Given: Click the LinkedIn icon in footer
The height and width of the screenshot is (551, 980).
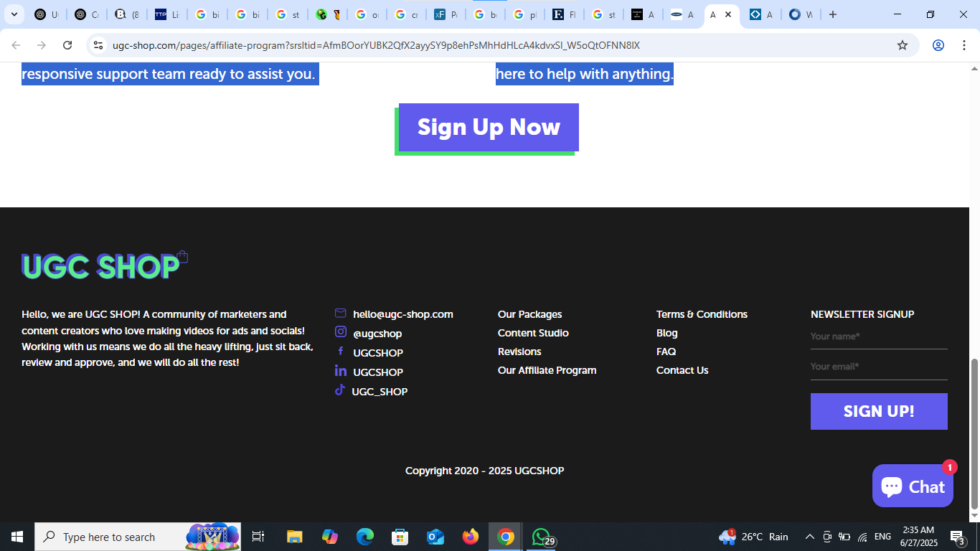Looking at the screenshot, I should (341, 371).
